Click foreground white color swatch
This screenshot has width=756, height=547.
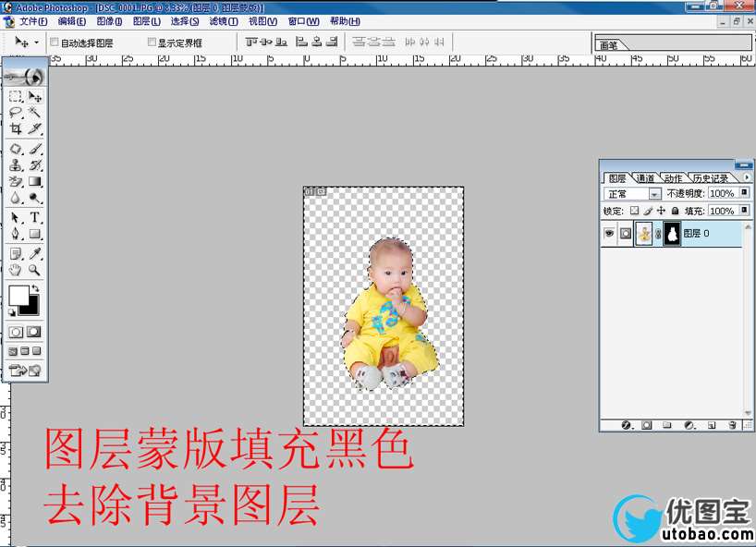[x=18, y=296]
